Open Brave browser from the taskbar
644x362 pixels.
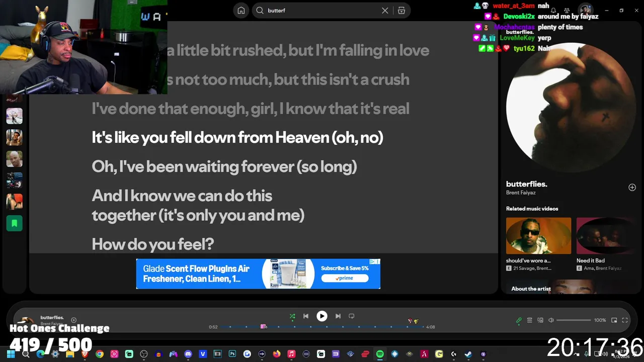pyautogui.click(x=85, y=354)
